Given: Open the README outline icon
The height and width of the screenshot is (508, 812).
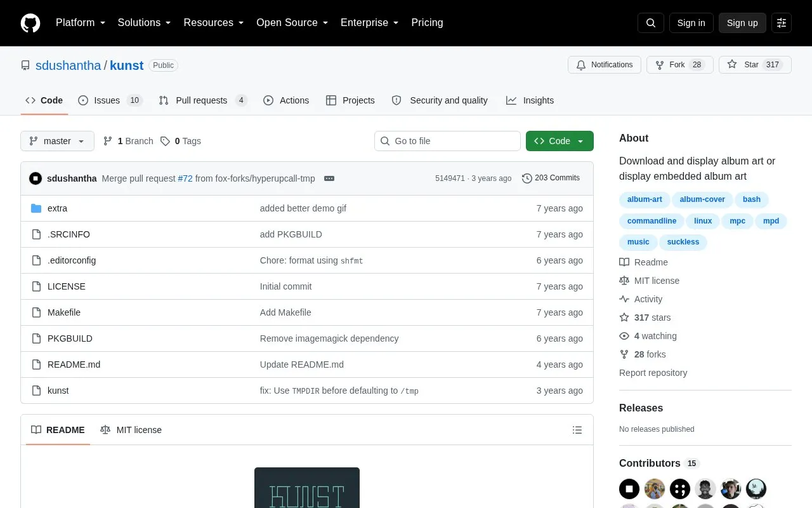Looking at the screenshot, I should point(577,430).
